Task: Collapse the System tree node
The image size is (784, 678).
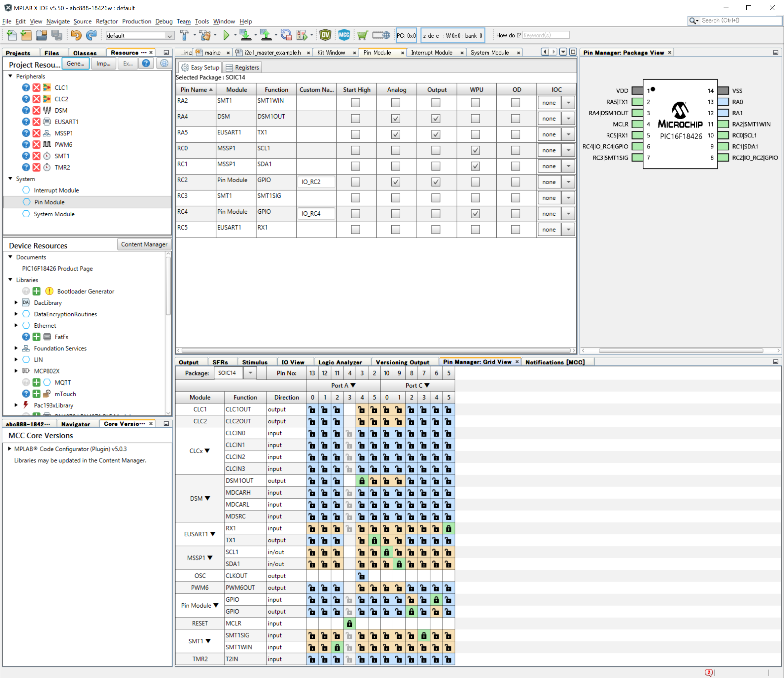Action: [x=11, y=179]
